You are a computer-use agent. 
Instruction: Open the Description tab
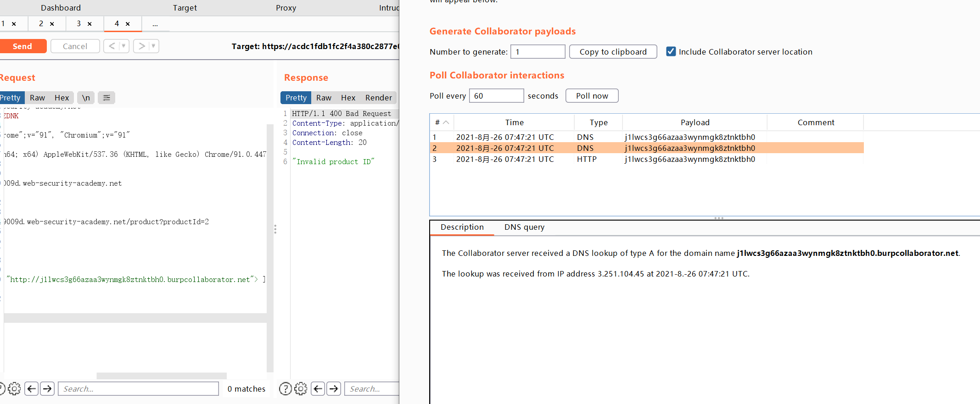tap(462, 227)
